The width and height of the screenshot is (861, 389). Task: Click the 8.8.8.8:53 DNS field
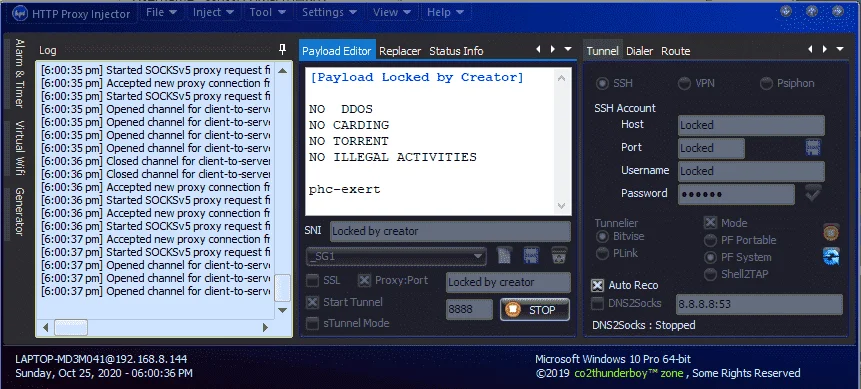pyautogui.click(x=759, y=304)
